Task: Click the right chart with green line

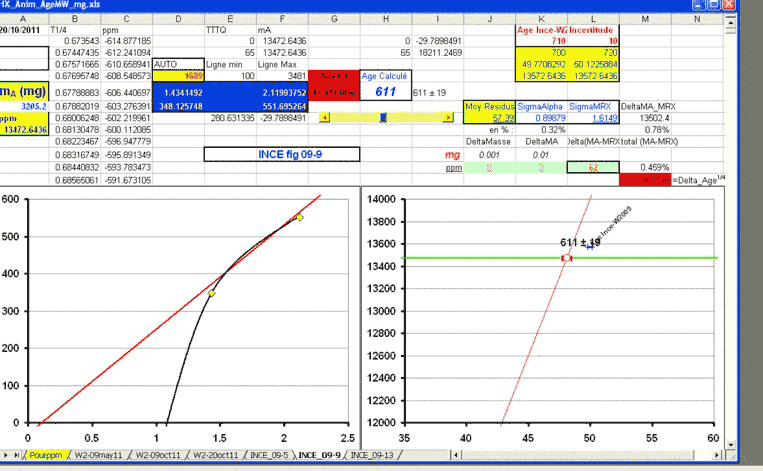Action: coord(543,316)
